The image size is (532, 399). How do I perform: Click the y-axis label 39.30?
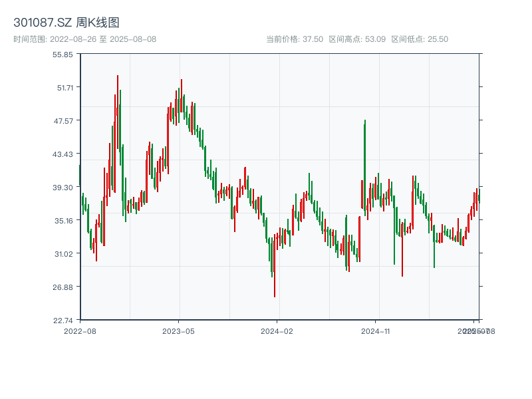click(x=63, y=188)
